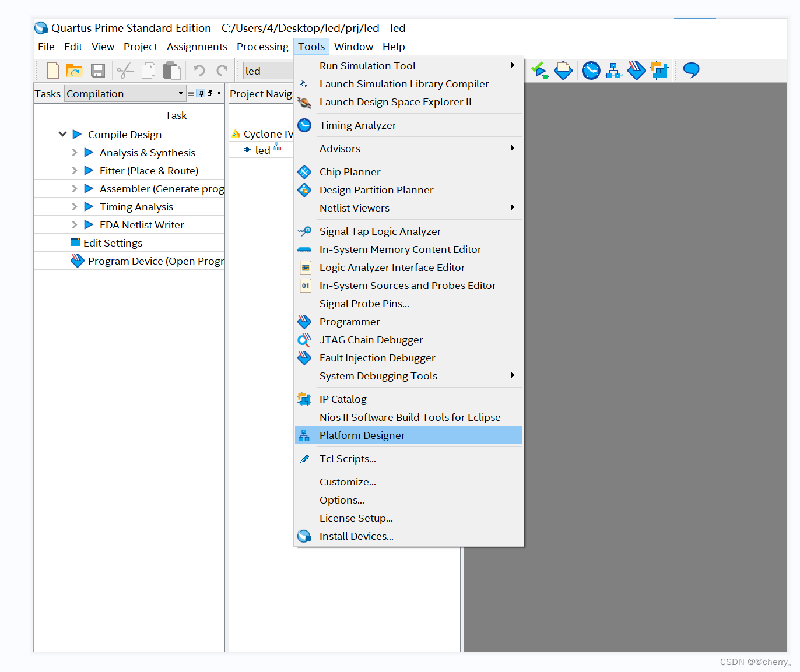Click the Logic Analyzer Interface Editor icon
The width and height of the screenshot is (800, 672).
point(306,268)
